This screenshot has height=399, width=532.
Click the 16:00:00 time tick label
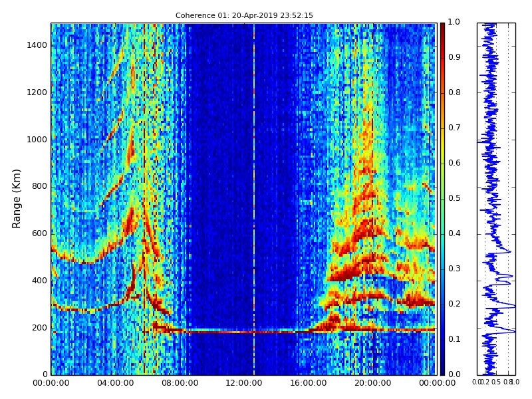pyautogui.click(x=309, y=384)
